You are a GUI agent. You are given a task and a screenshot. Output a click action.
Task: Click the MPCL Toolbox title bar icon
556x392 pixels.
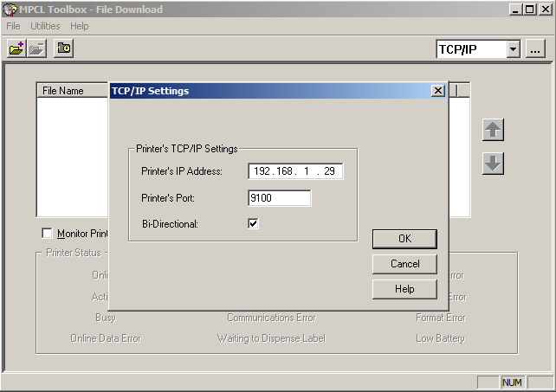click(x=10, y=10)
